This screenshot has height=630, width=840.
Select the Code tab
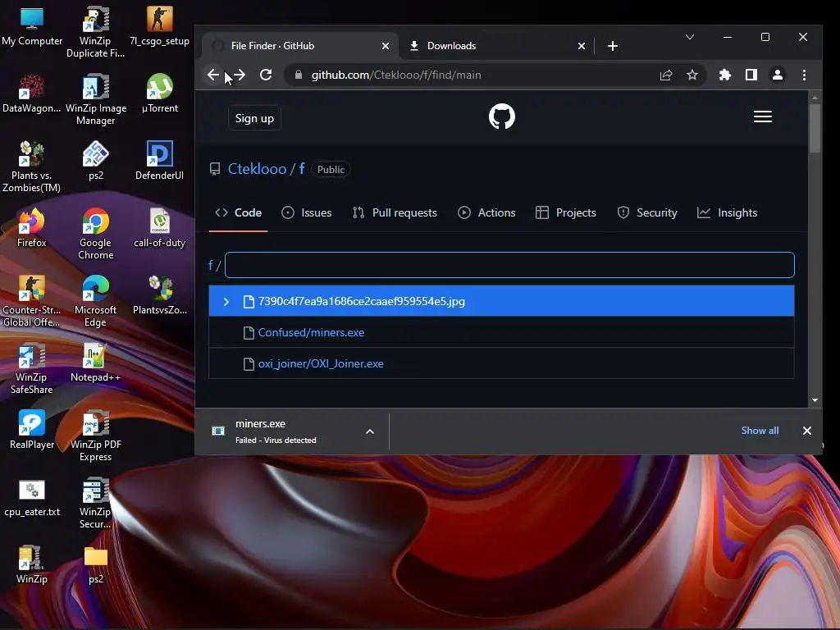click(x=239, y=212)
